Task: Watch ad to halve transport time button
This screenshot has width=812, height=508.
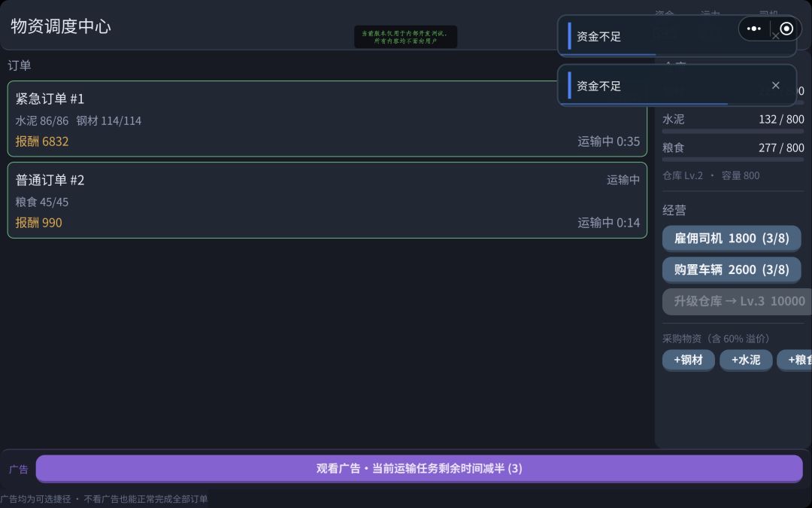Action: 419,469
